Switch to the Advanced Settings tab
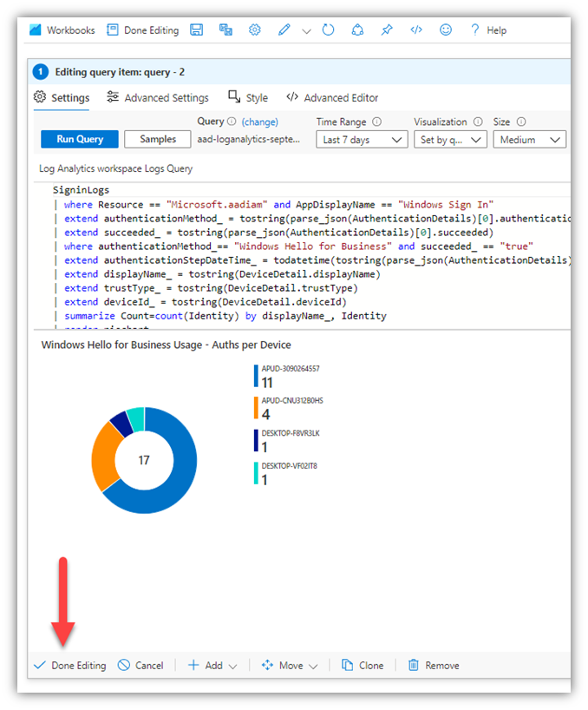 pos(157,98)
